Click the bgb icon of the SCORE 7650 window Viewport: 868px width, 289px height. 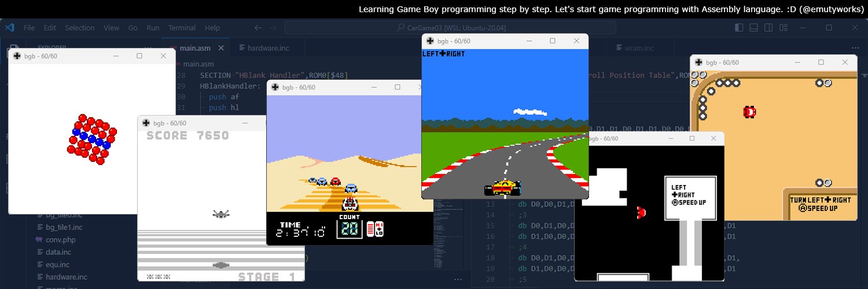pyautogui.click(x=146, y=123)
